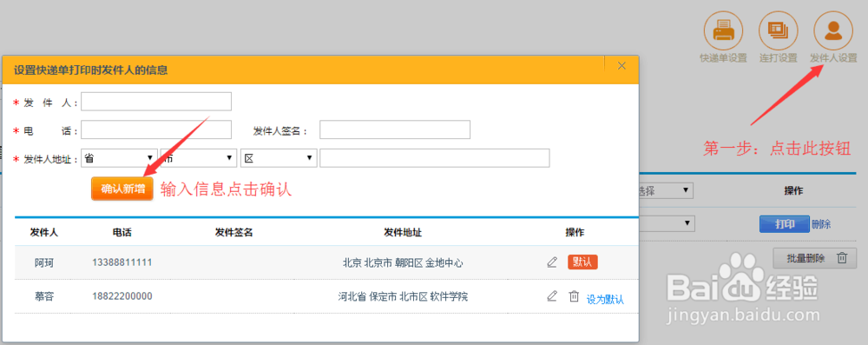Open the 选择 dropdown behind dialog
Screen dimensions: 868x345
pyautogui.click(x=666, y=190)
